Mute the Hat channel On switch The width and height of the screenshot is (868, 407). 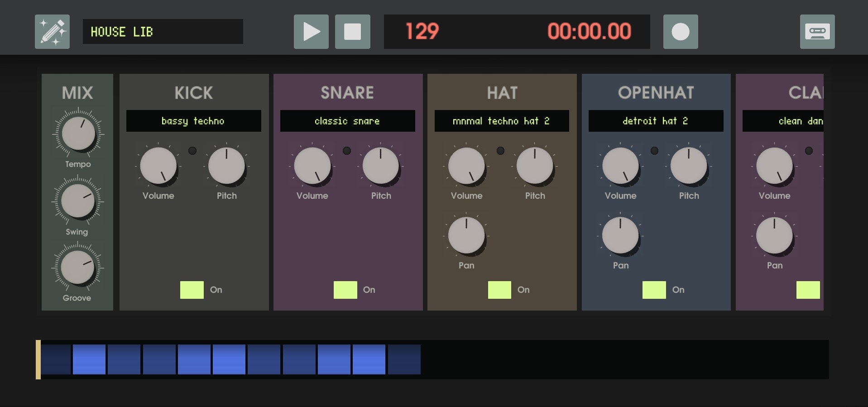point(499,290)
